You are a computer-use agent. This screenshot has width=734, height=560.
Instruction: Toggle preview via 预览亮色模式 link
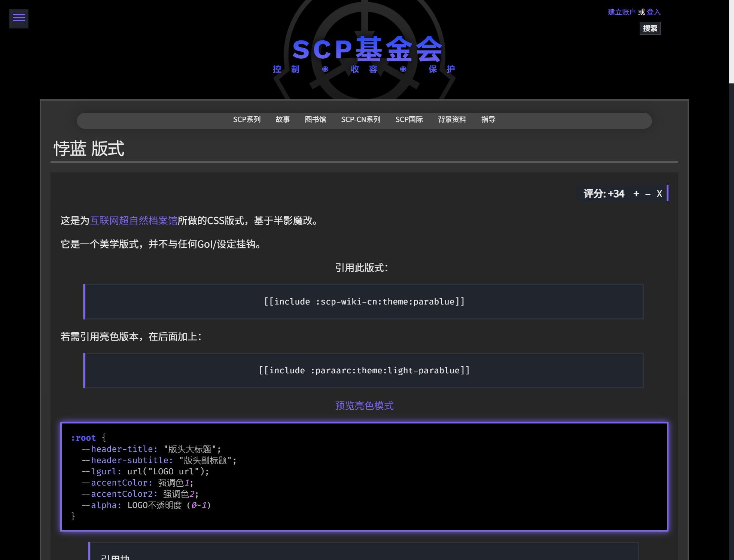[364, 406]
